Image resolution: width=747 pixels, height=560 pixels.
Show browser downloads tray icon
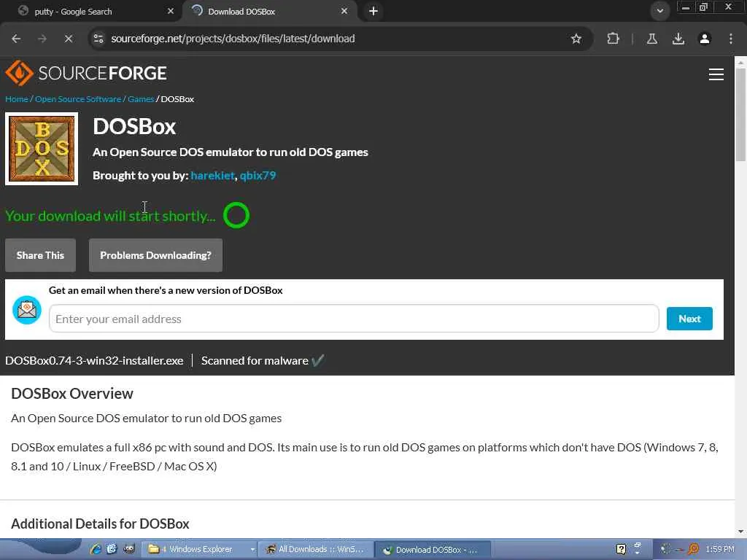click(x=678, y=39)
